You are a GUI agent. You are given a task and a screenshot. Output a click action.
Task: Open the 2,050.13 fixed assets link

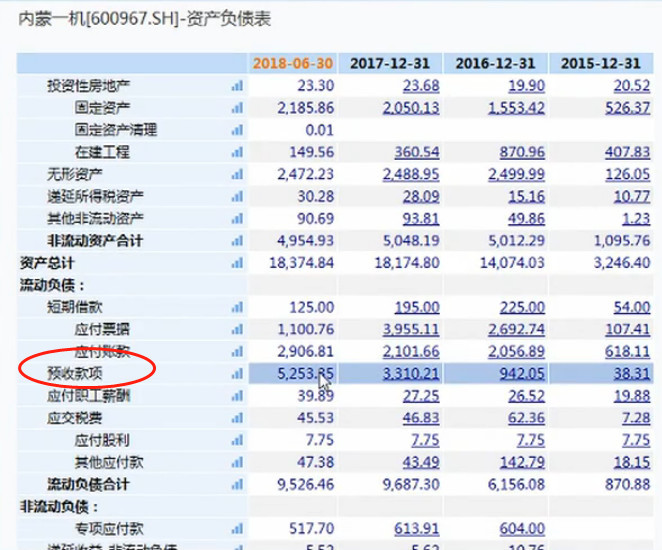(411, 108)
